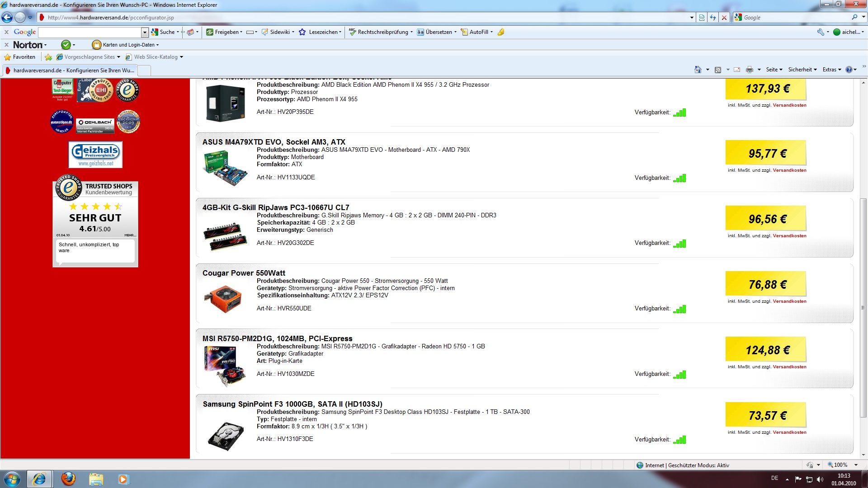
Task: Click Versandkosten link under 95,77 € price
Action: [789, 170]
